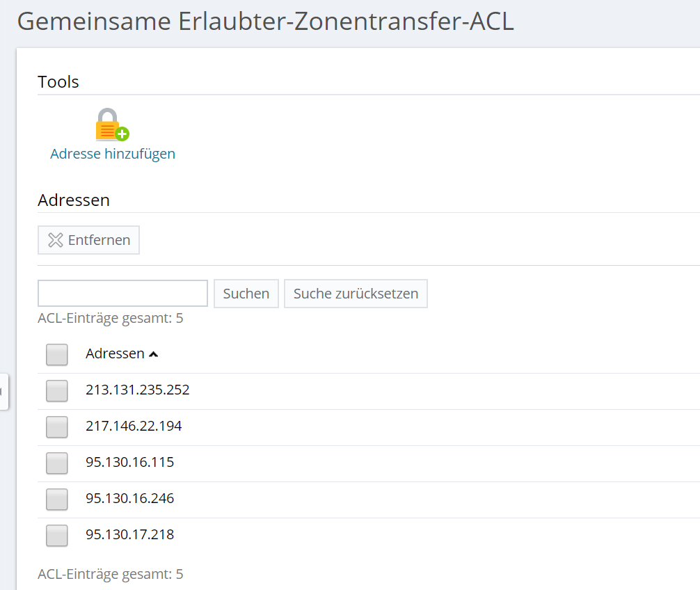Viewport: 700px width, 590px height.
Task: Click the padlock add-address icon
Action: (112, 125)
